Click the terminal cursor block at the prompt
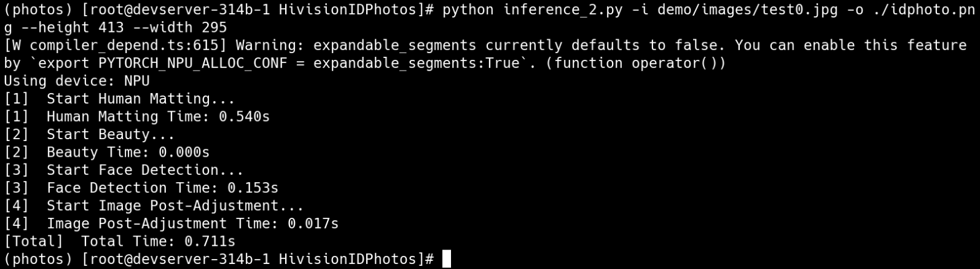 [x=446, y=259]
